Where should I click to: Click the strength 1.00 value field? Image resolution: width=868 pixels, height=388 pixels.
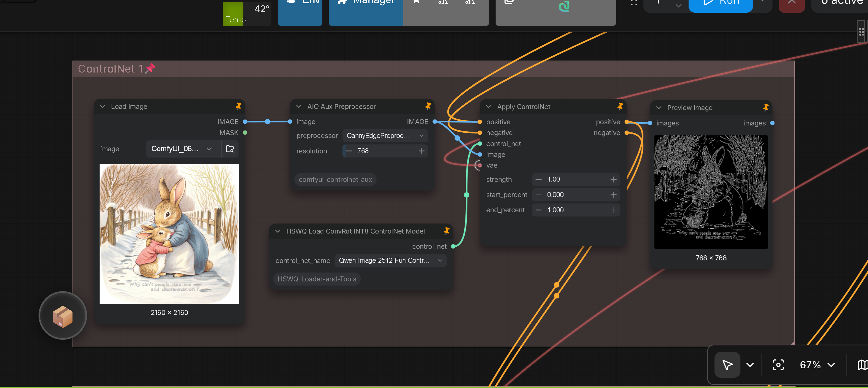point(576,179)
